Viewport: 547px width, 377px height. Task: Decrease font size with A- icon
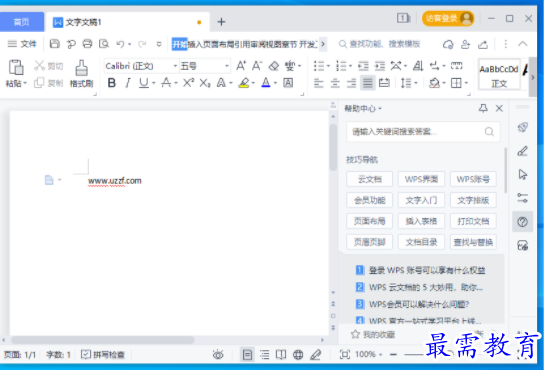[x=257, y=66]
